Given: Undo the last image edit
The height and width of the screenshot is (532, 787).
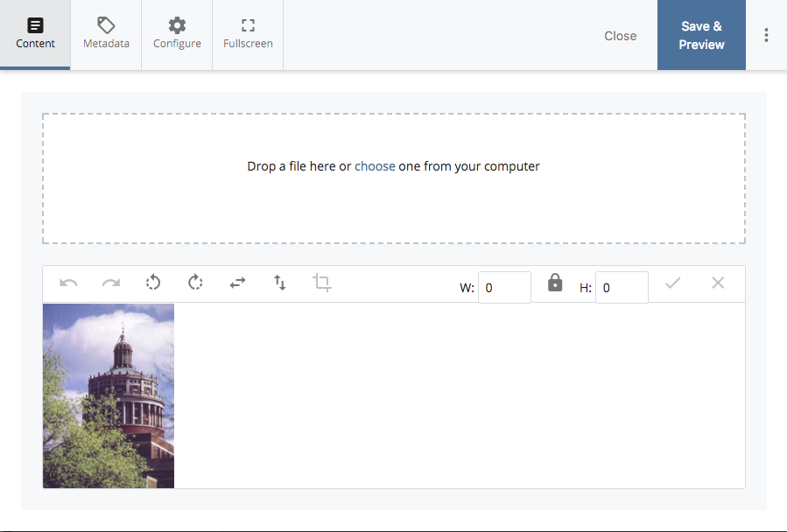Looking at the screenshot, I should click(x=69, y=283).
